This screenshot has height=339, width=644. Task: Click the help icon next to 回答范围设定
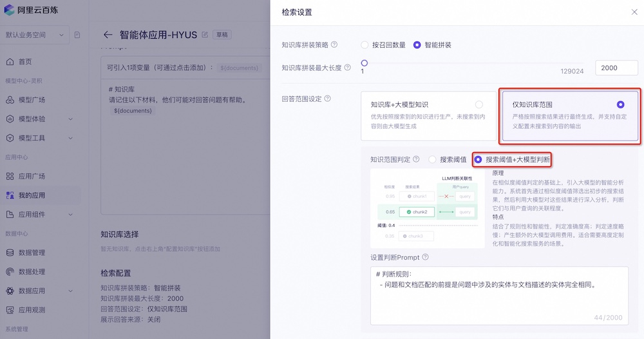coord(328,99)
